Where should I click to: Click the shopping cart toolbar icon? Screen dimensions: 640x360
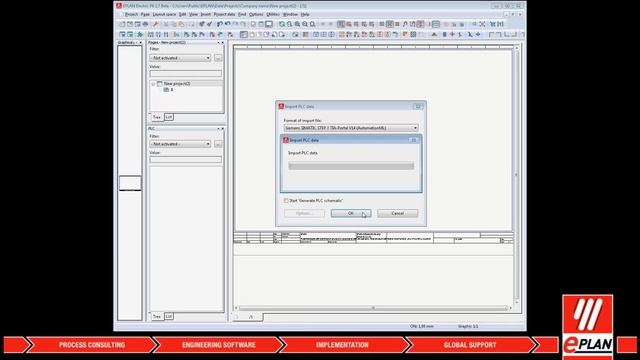493,24
